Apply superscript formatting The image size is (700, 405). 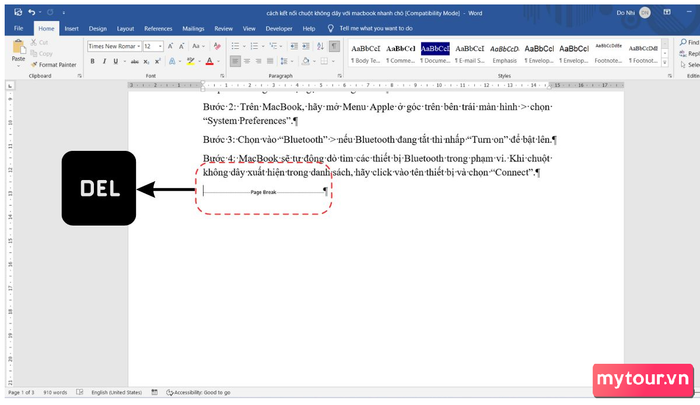click(x=158, y=62)
